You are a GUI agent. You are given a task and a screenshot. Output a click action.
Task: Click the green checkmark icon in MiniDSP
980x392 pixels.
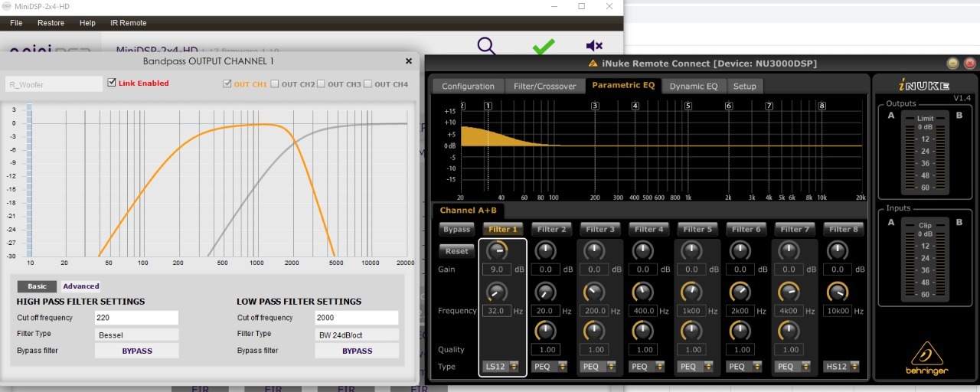[x=544, y=47]
